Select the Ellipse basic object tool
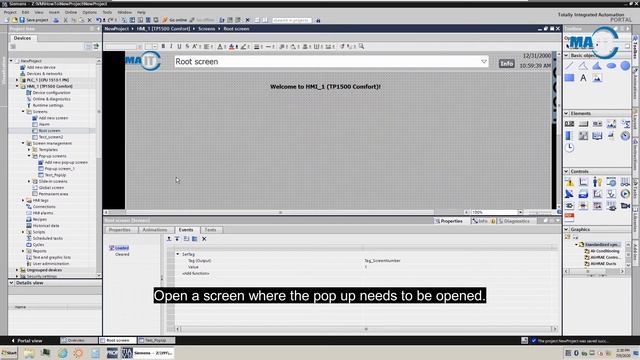This screenshot has width=640, height=360. click(x=611, y=66)
